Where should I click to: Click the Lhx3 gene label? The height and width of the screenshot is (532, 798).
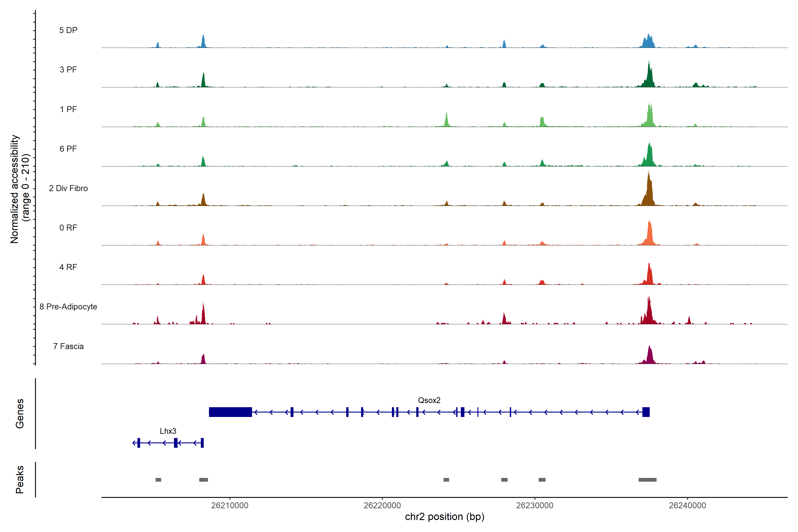(x=168, y=431)
